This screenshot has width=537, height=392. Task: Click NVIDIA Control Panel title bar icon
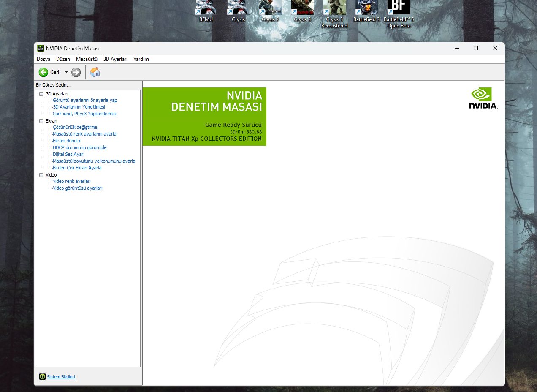pyautogui.click(x=41, y=49)
